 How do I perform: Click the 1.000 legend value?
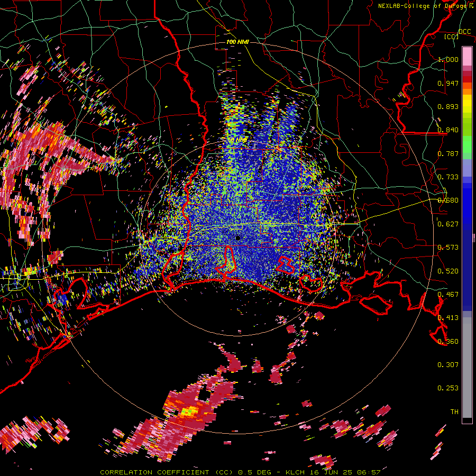pos(448,59)
